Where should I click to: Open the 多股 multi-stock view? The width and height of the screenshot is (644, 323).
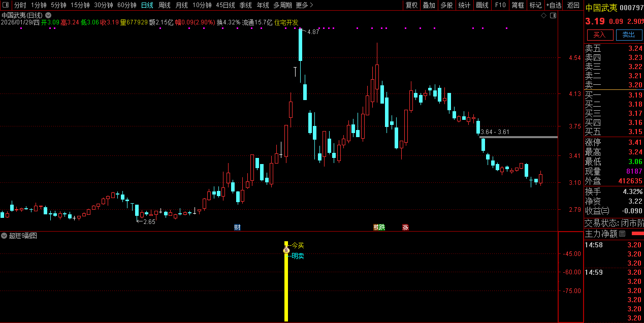(447, 5)
